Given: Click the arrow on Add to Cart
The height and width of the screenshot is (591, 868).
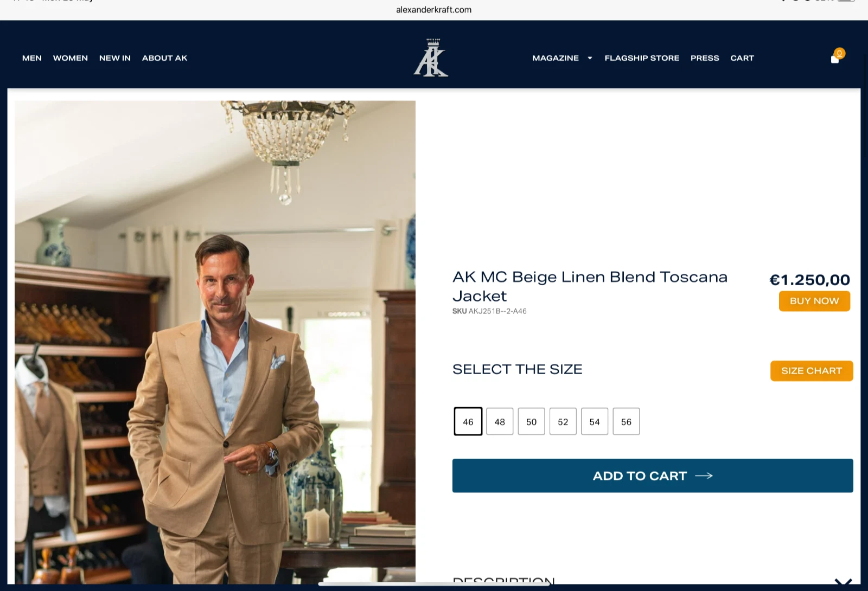Looking at the screenshot, I should coord(704,476).
